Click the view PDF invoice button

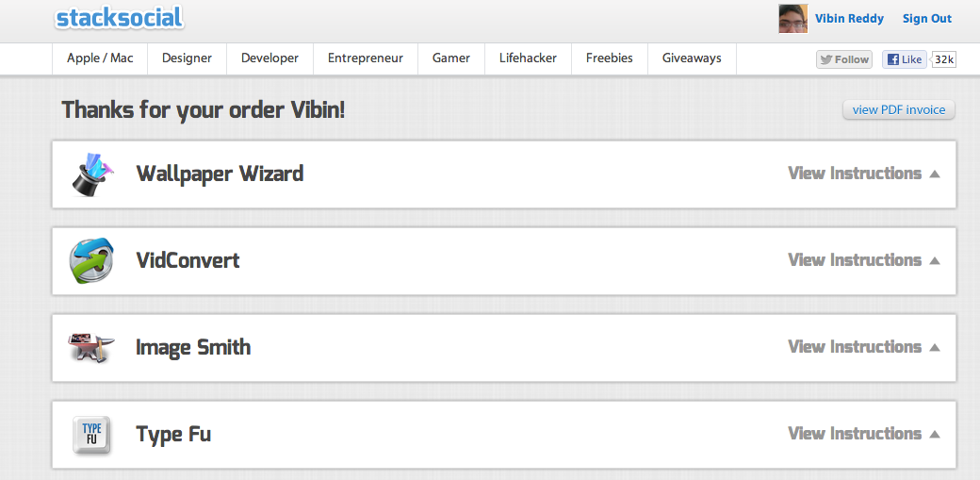tap(899, 109)
